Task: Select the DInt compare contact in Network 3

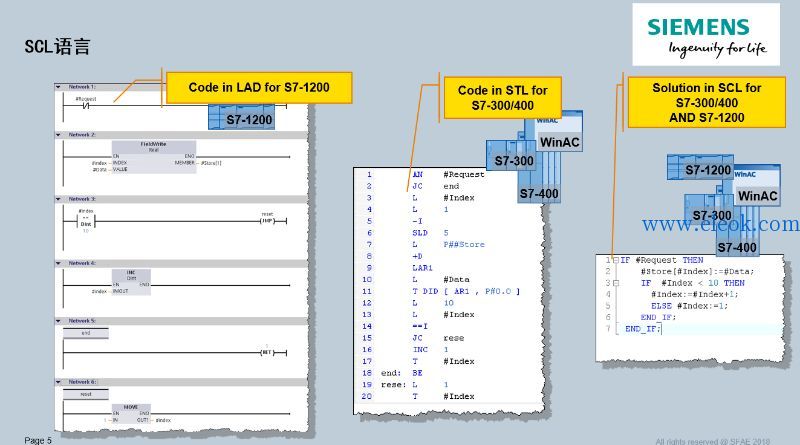Action: click(86, 221)
